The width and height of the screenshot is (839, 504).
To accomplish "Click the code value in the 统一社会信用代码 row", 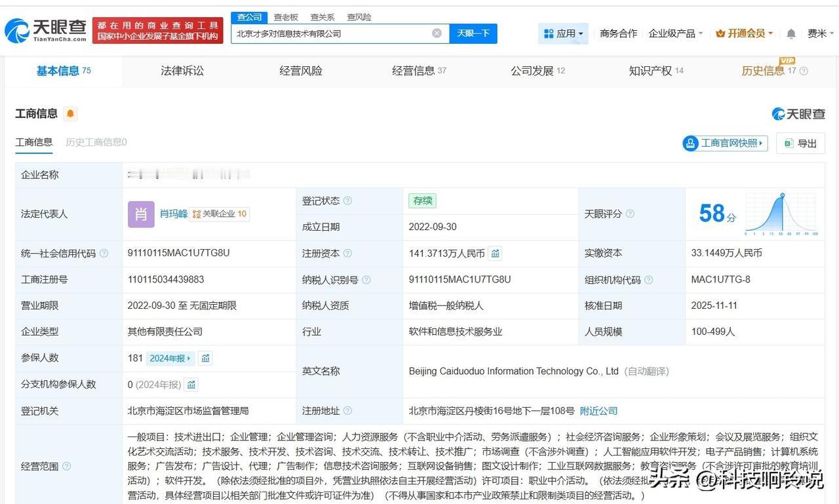I will (179, 253).
